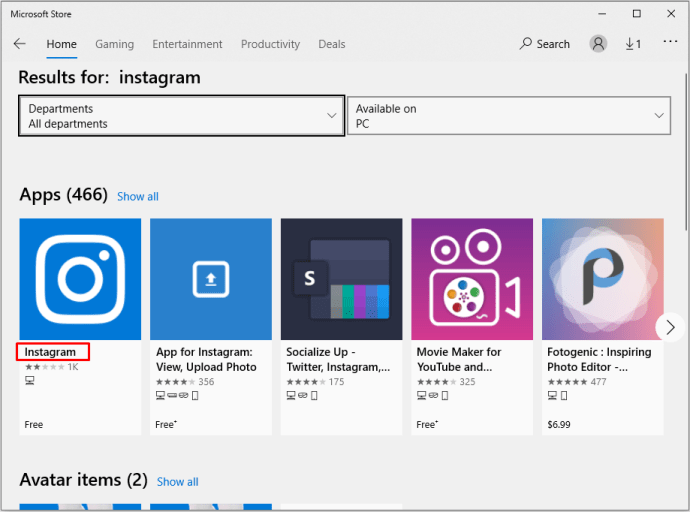
Task: Switch to the Productivity tab
Action: click(x=270, y=44)
